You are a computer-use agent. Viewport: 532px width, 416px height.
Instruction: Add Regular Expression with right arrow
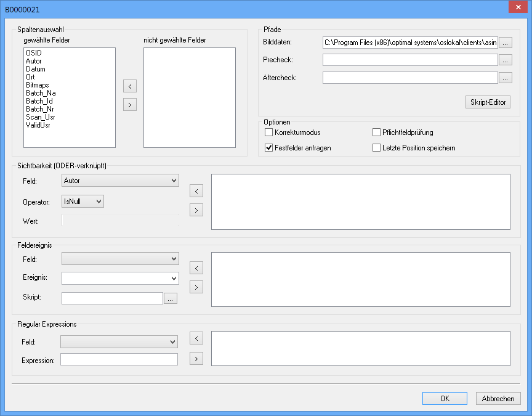click(x=196, y=358)
